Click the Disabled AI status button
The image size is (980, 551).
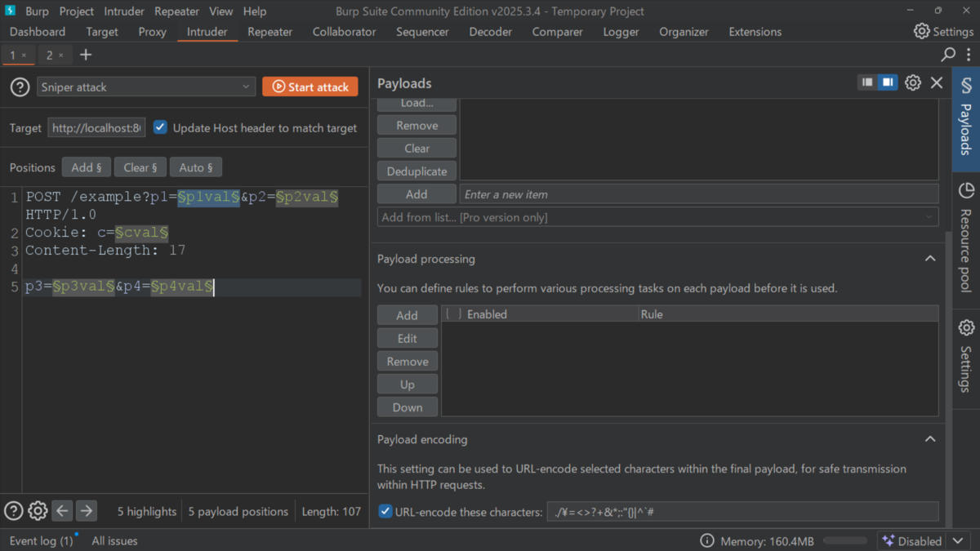(x=911, y=541)
